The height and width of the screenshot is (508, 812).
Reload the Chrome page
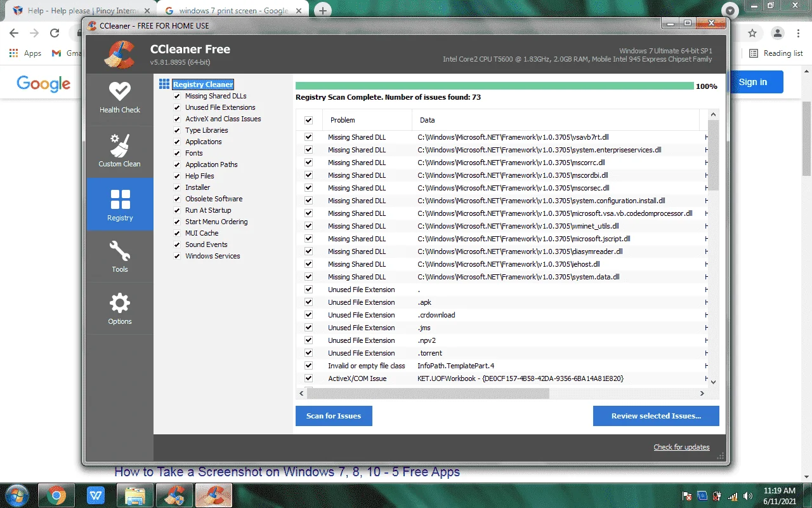(x=55, y=33)
